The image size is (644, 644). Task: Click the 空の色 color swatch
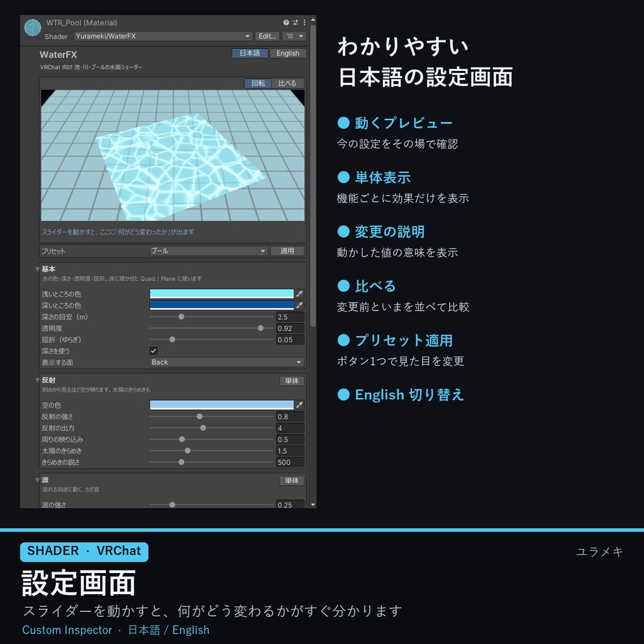tap(222, 405)
